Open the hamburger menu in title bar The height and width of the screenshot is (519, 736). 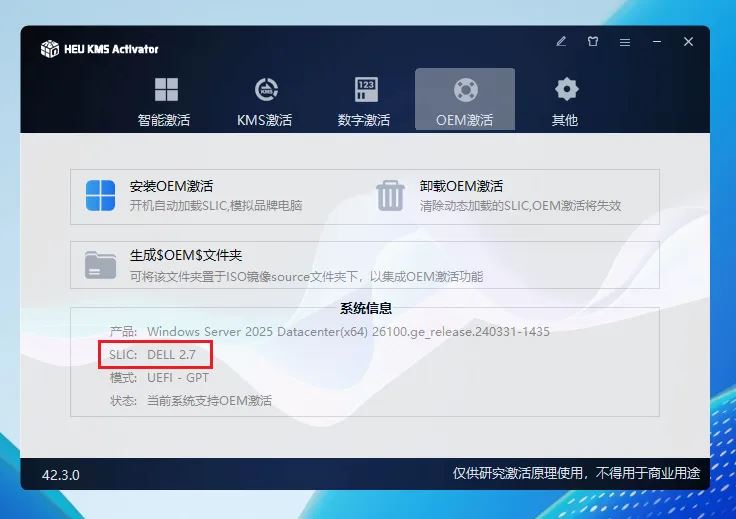point(625,42)
